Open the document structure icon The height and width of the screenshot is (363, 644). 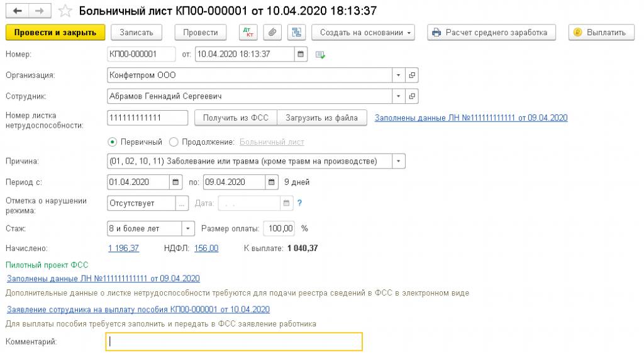click(x=296, y=33)
